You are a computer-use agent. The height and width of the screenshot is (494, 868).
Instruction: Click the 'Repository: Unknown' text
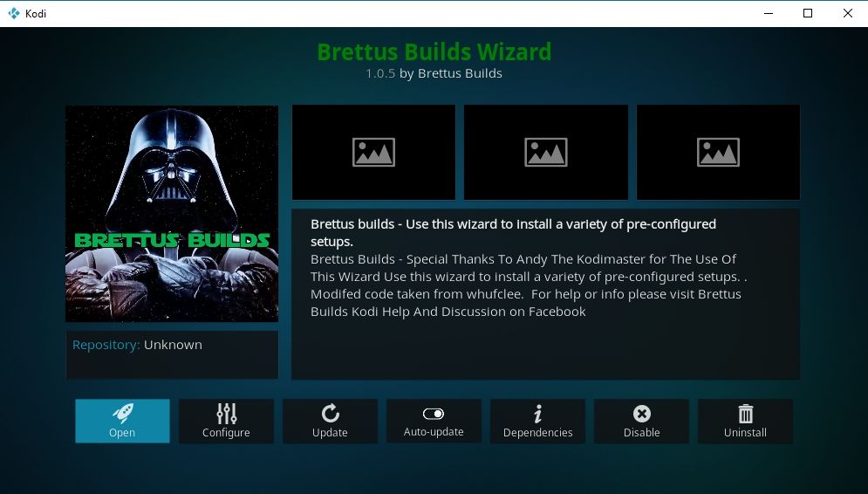137,345
